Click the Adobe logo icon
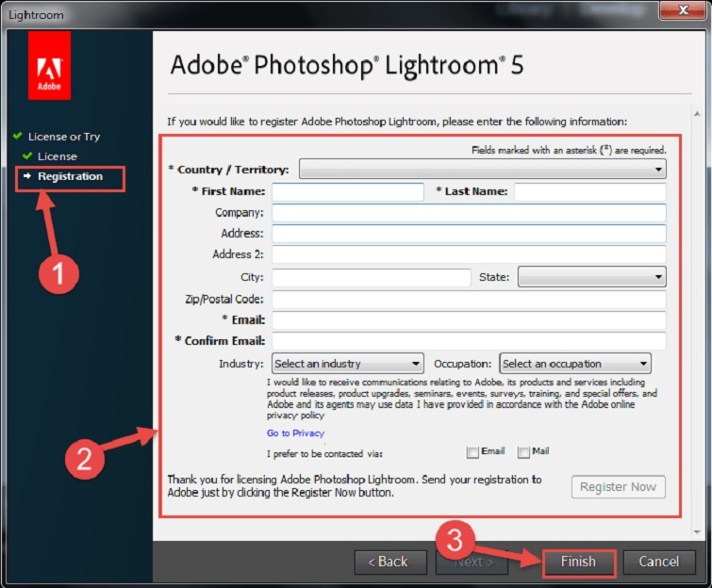The height and width of the screenshot is (588, 712). click(x=49, y=65)
